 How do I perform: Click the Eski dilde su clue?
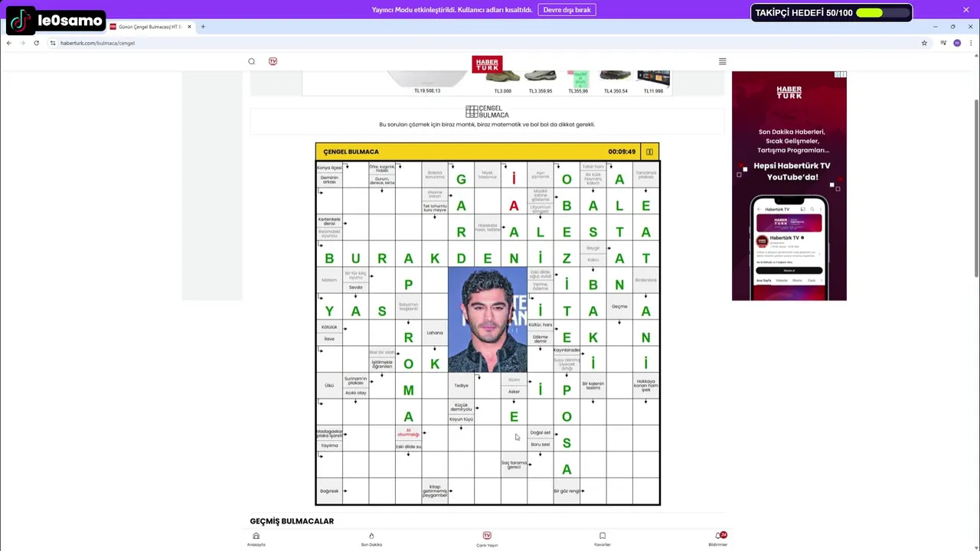pos(408,446)
